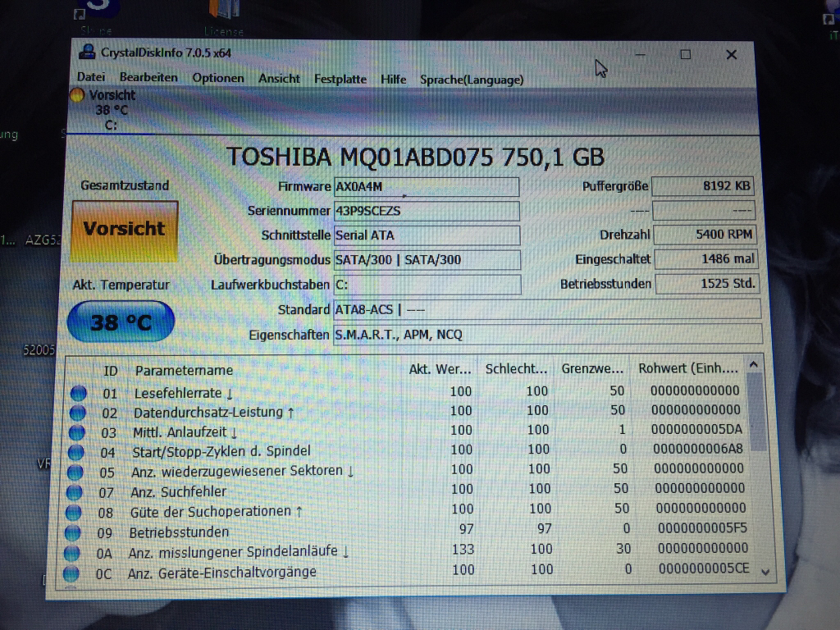
Task: Select Anz. Geräte-Einschaltvorgänge text
Action: pos(221,572)
